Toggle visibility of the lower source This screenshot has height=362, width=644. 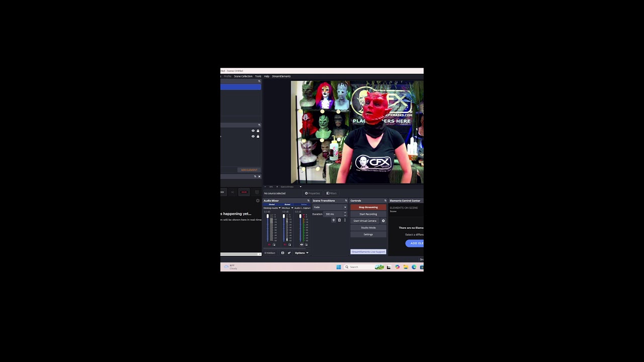pyautogui.click(x=253, y=136)
